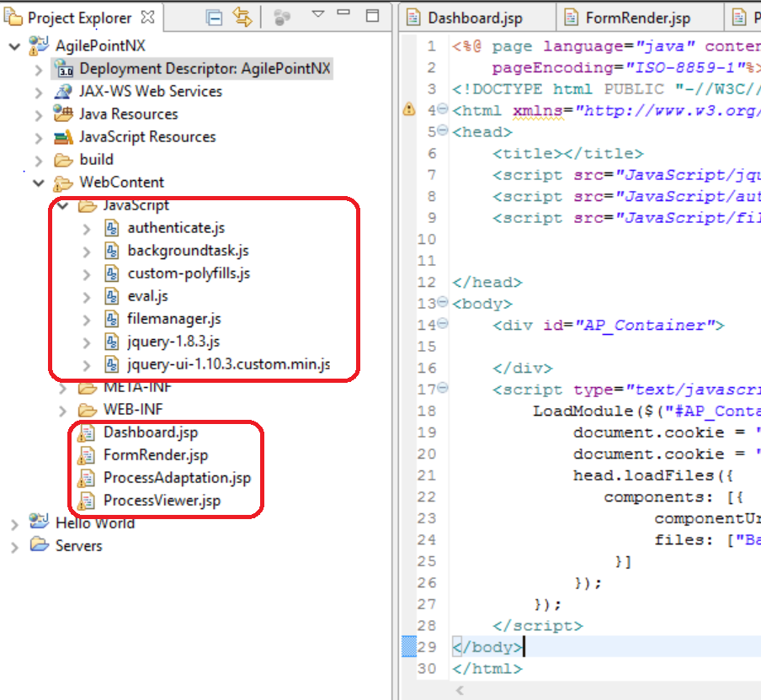Click the ProcessViewer.jsp file icon

tap(86, 501)
